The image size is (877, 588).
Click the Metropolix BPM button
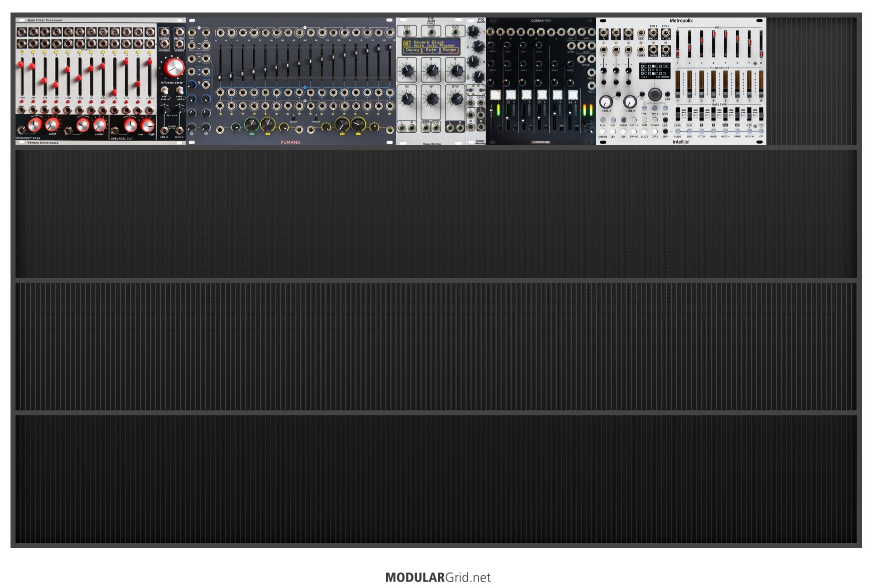(644, 120)
